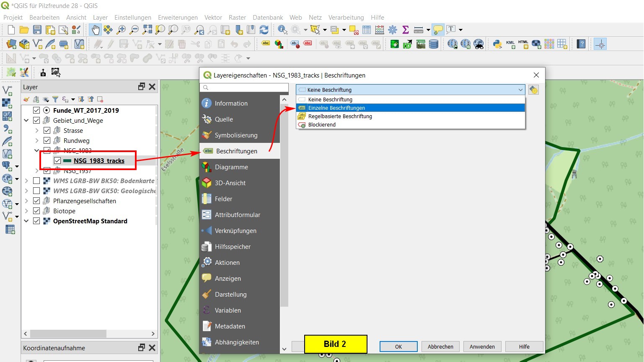
Task: Open the Erweiterungen menu
Action: (x=178, y=18)
